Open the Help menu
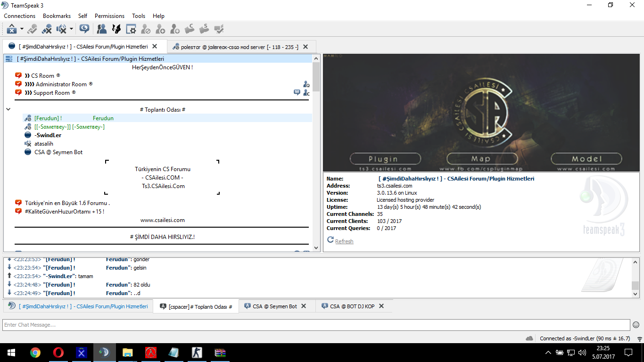Image resolution: width=644 pixels, height=362 pixels. point(158,16)
